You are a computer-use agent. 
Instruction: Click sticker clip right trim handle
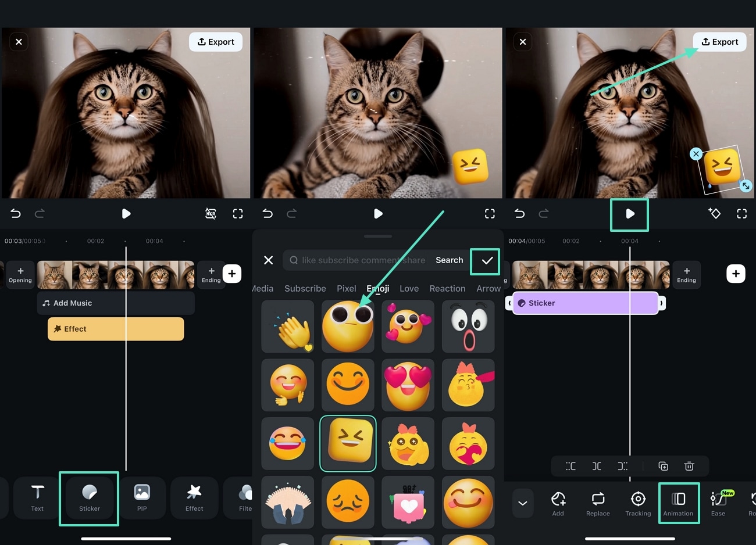pos(662,303)
